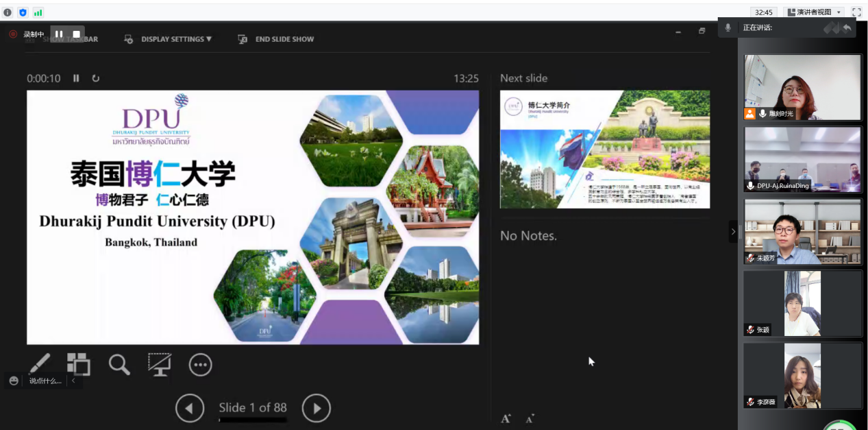Toggle black out slide show
The width and height of the screenshot is (868, 430).
tap(160, 364)
